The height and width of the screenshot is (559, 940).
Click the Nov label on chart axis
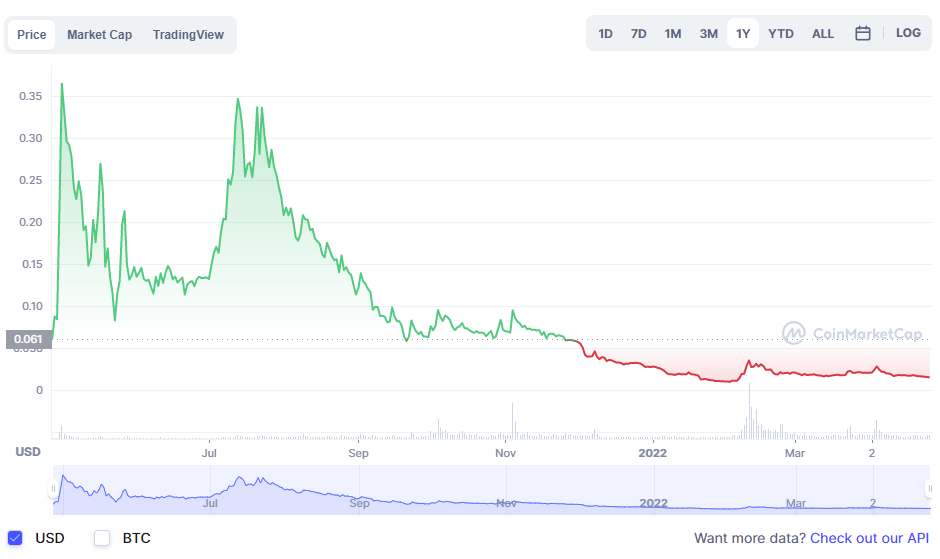pyautogui.click(x=505, y=453)
